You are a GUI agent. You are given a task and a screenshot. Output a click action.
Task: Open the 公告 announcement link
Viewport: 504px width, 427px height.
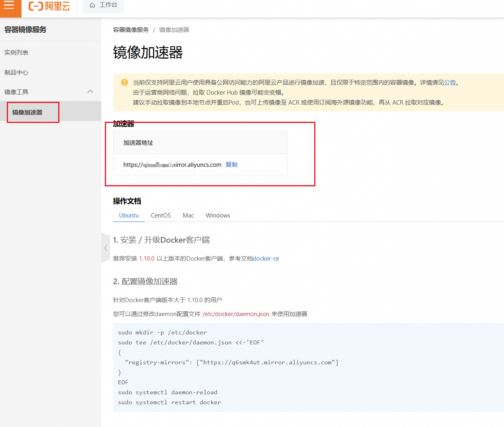450,83
